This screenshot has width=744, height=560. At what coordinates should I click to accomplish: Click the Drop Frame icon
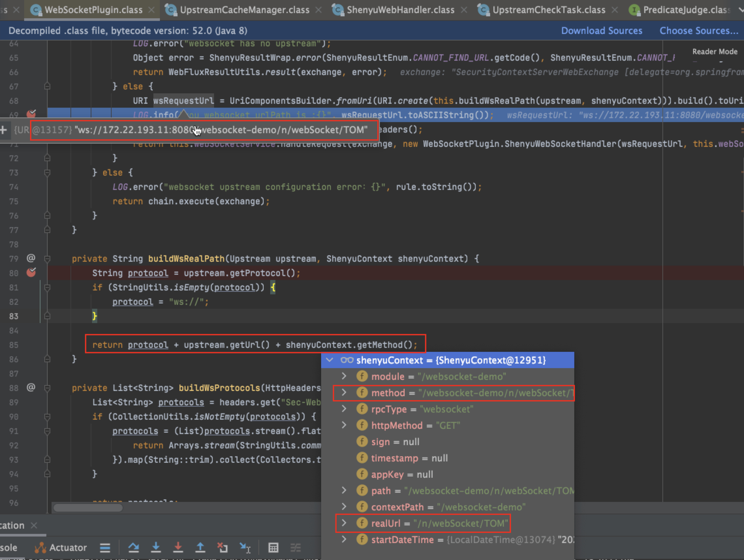coord(222,548)
